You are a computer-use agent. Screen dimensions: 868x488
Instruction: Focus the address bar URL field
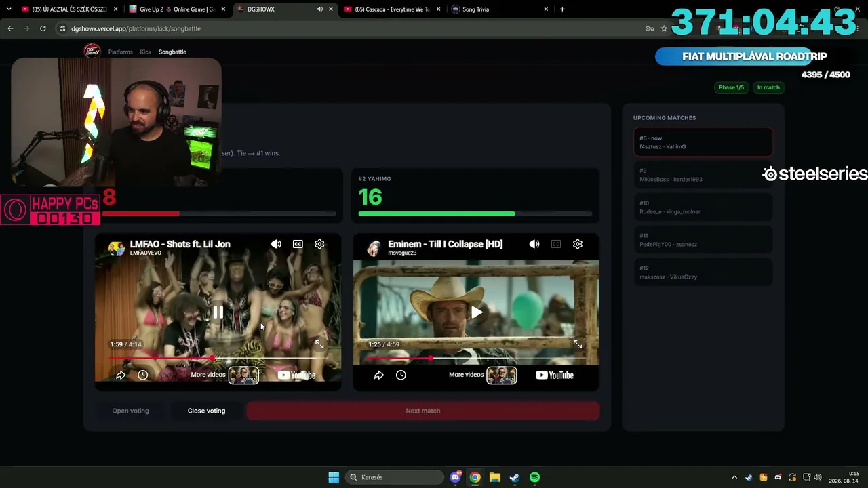click(353, 28)
